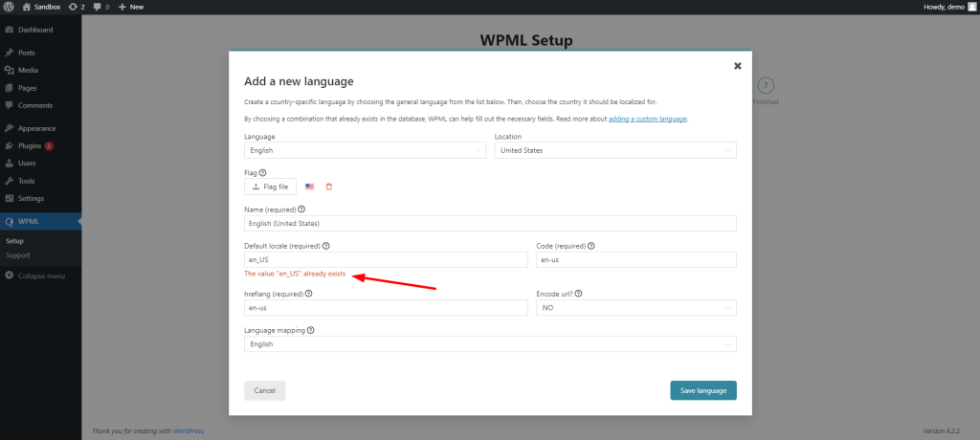Click the US flag thumbnail
Viewport: 980px width, 440px height.
coord(309,187)
